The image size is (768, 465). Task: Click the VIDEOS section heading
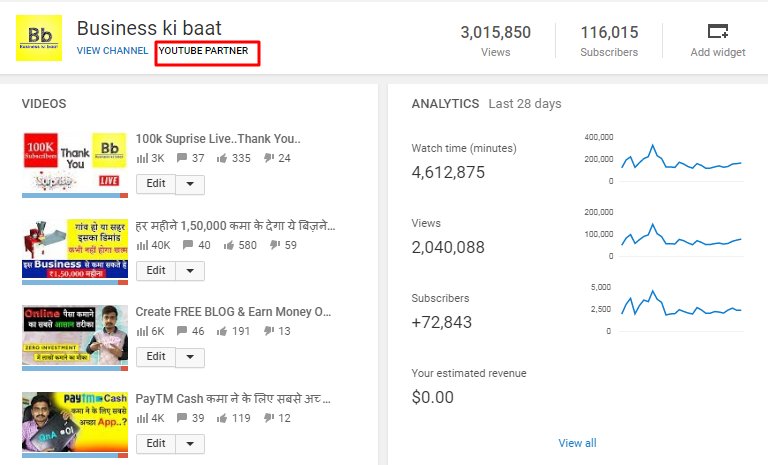click(x=44, y=103)
